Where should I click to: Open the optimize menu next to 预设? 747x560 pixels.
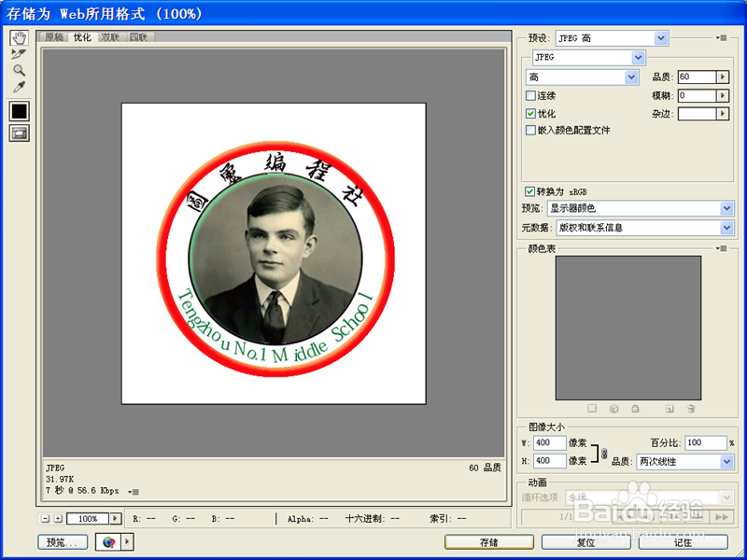[721, 38]
